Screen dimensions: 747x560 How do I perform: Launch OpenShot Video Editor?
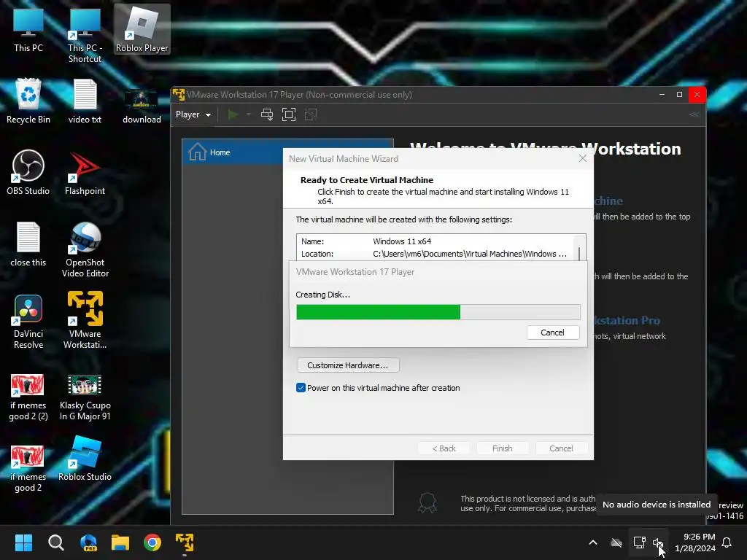85,249
